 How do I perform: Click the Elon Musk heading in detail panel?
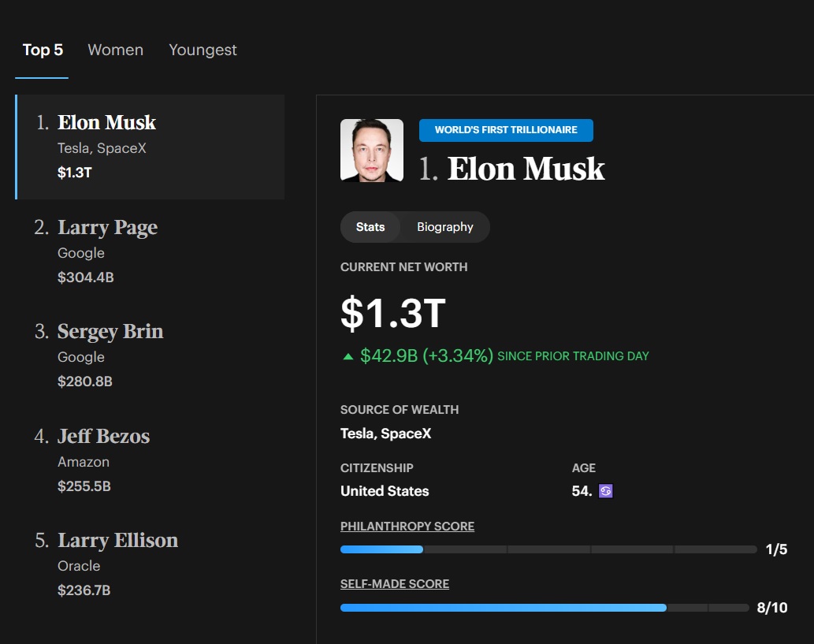coord(526,169)
